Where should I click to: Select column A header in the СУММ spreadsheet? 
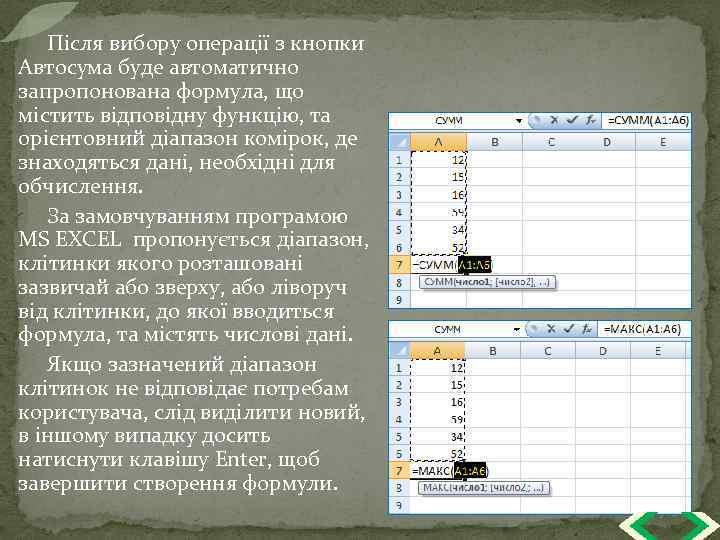439,142
